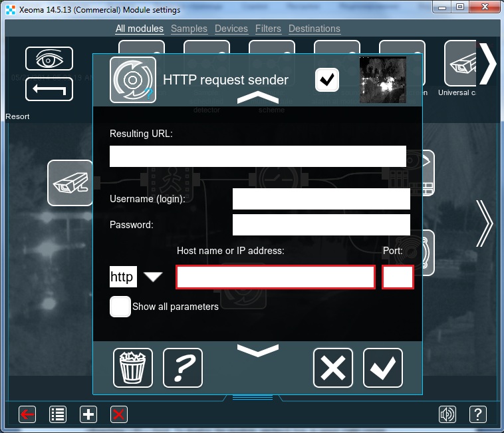Click the help question mark at bottom right

point(478,414)
